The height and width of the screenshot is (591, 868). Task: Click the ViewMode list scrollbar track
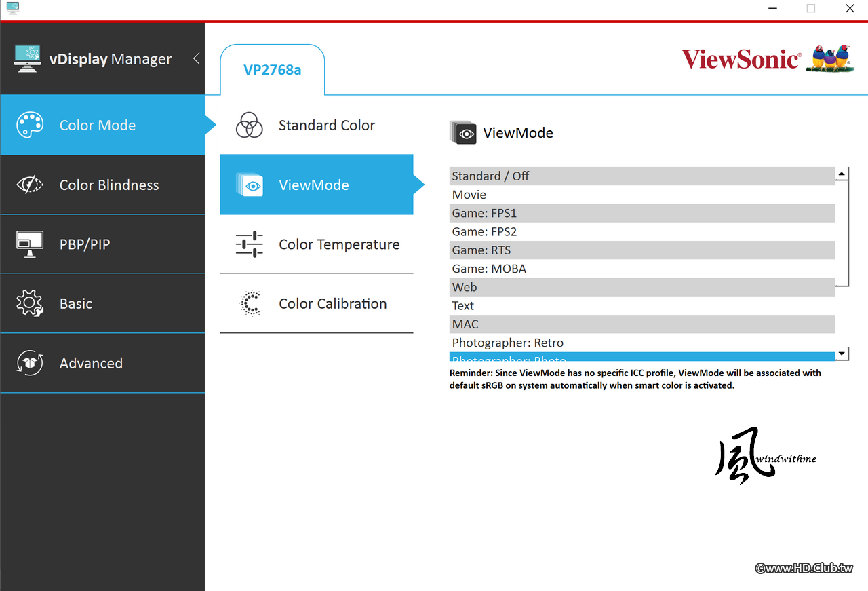click(x=842, y=316)
